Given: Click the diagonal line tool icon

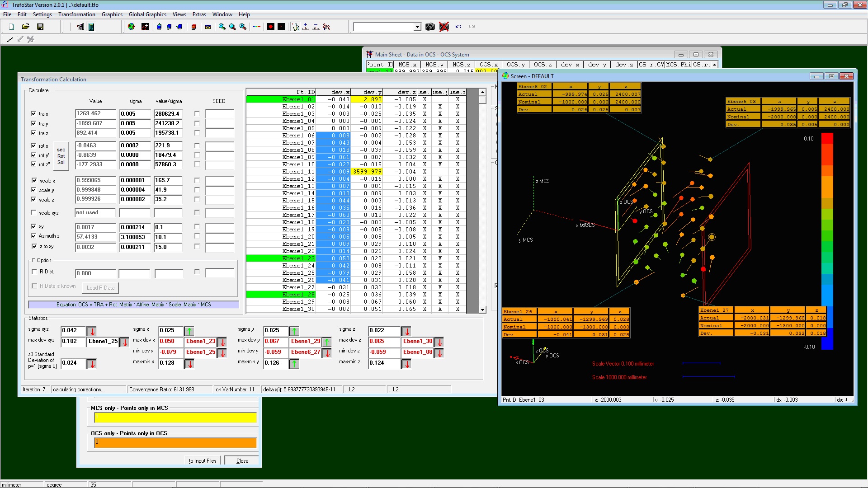Looking at the screenshot, I should pos(10,39).
